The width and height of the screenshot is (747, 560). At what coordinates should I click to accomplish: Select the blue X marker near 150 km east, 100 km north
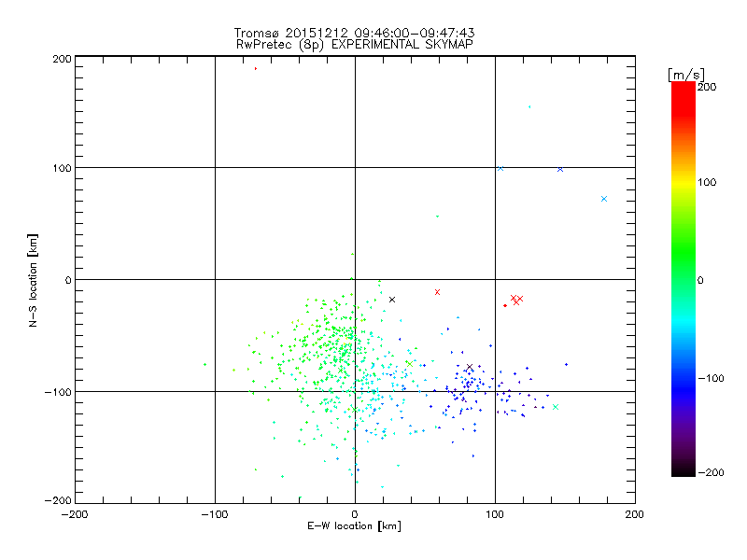click(560, 169)
